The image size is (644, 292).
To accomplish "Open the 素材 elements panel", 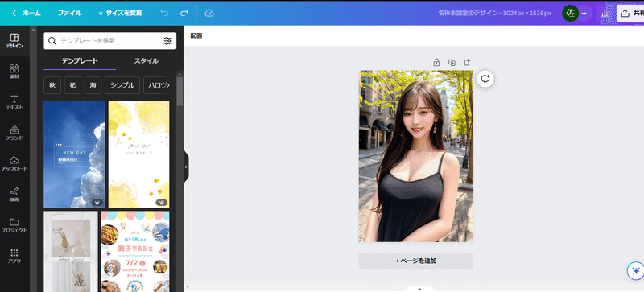I will click(x=14, y=72).
